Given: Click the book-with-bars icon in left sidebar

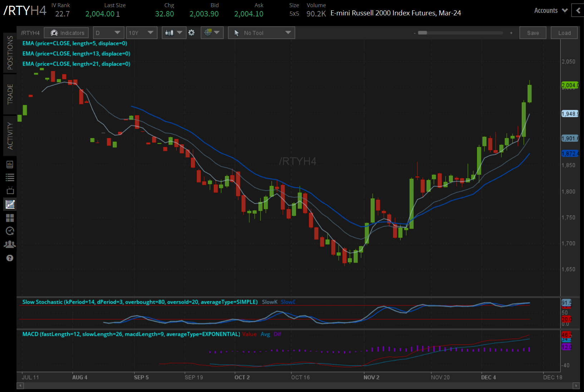Looking at the screenshot, I should [10, 164].
